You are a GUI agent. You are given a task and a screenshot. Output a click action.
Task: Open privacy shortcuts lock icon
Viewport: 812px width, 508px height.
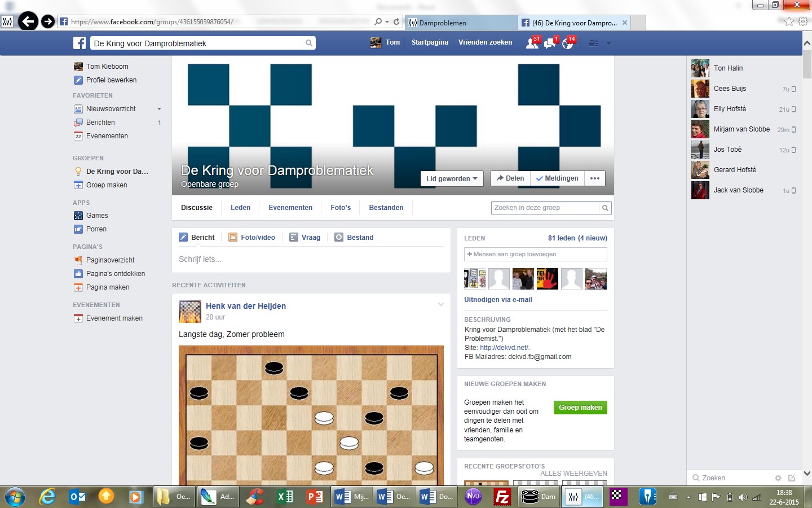click(593, 43)
